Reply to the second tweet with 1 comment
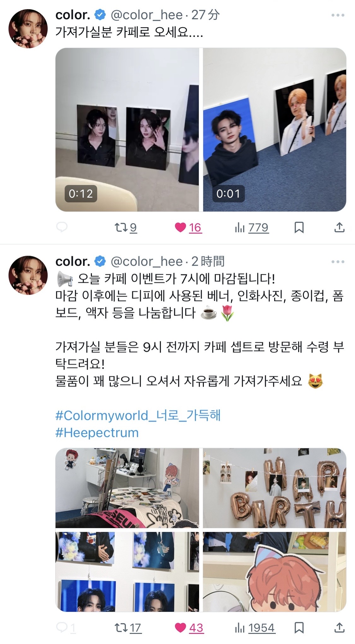 (66, 628)
